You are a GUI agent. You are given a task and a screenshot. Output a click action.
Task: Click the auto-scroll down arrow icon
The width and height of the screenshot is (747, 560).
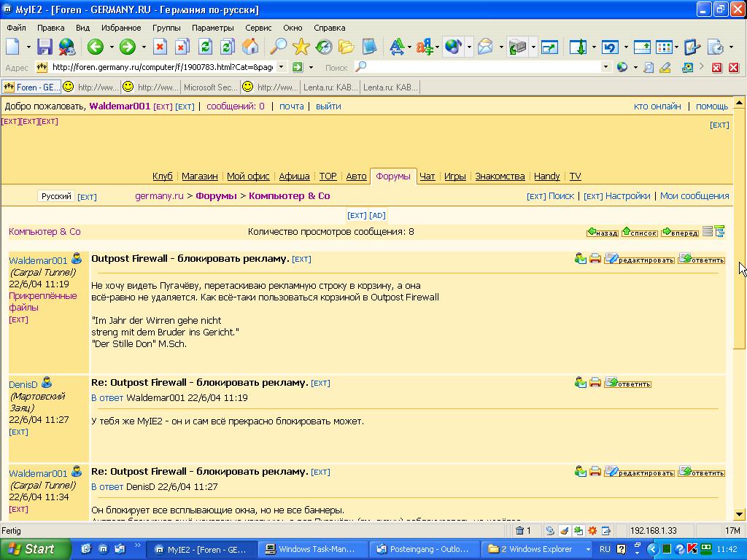[578, 47]
